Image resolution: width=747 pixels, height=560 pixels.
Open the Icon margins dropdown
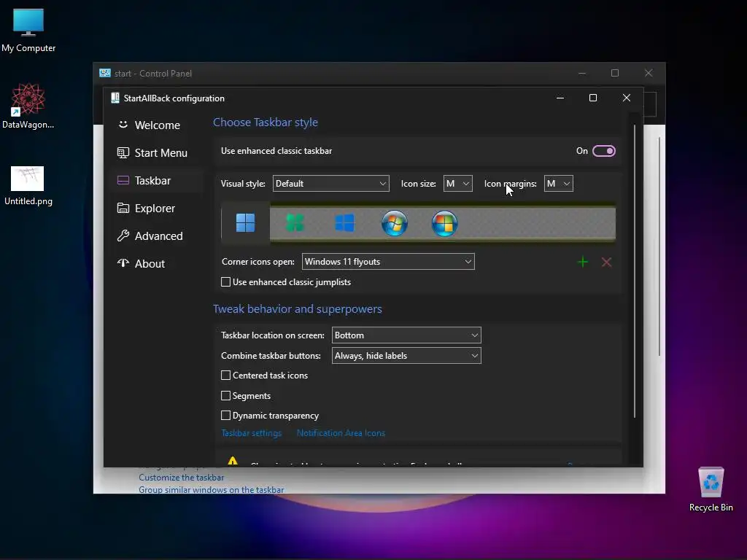pos(558,183)
